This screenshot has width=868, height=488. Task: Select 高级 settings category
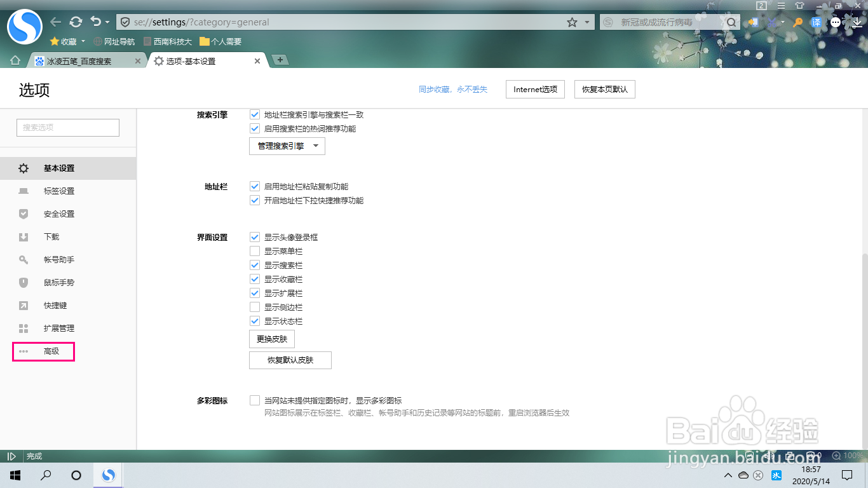point(50,351)
